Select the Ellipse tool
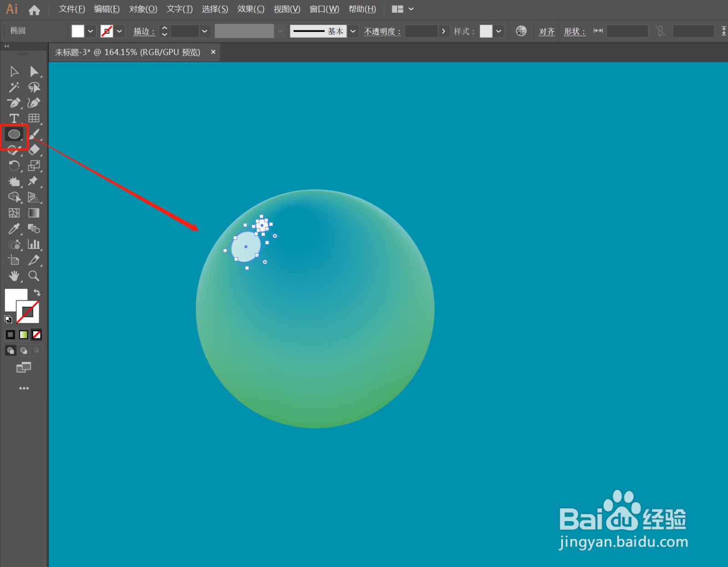Screen dimensions: 728x567 tap(14, 134)
